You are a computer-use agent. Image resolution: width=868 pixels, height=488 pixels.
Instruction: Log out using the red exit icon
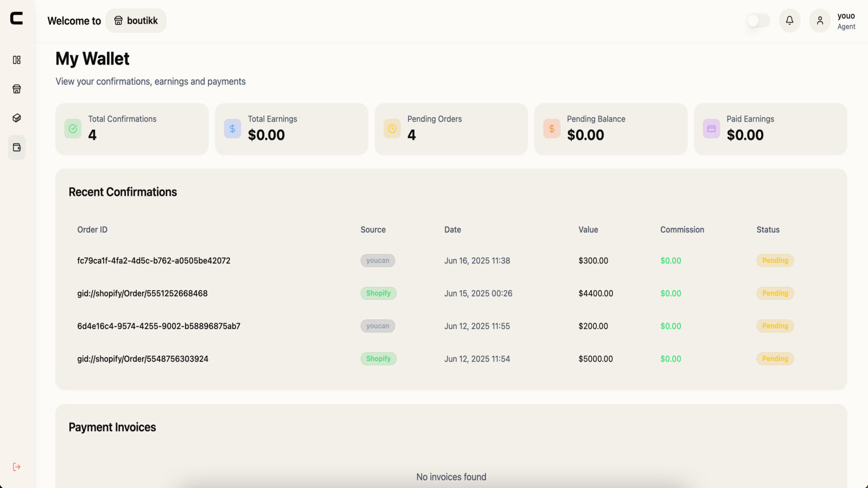[x=17, y=466]
